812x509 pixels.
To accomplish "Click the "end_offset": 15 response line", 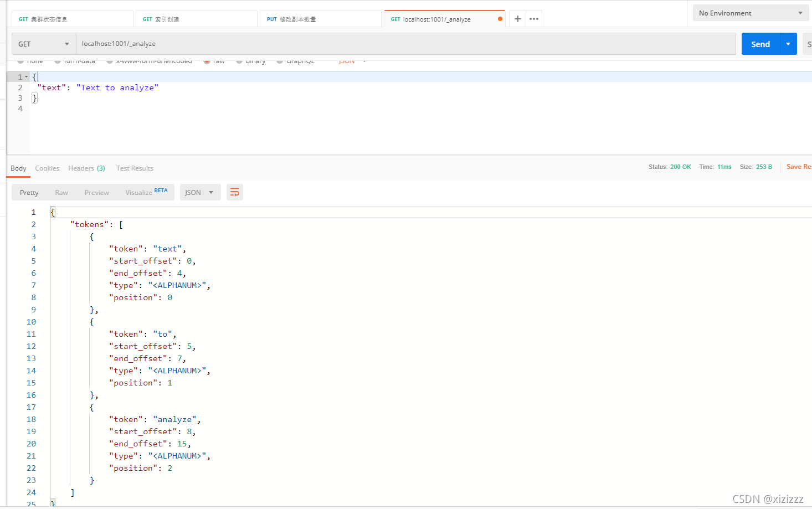I will click(x=150, y=444).
